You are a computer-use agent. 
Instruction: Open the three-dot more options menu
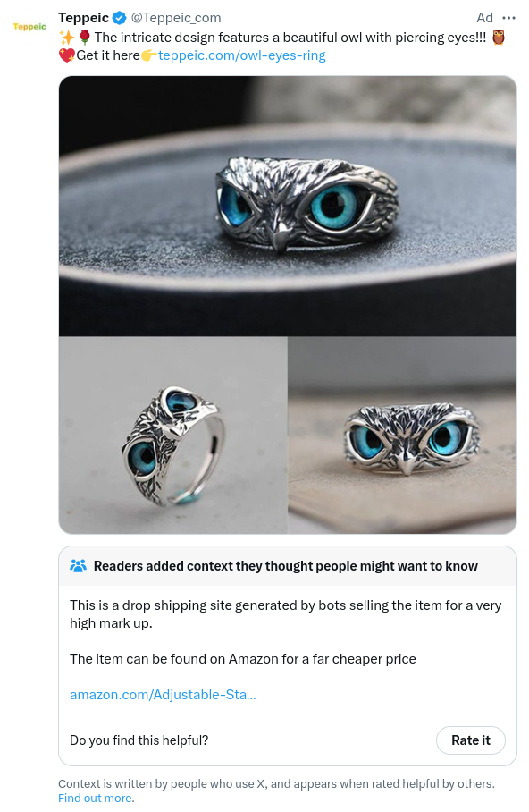pyautogui.click(x=508, y=18)
